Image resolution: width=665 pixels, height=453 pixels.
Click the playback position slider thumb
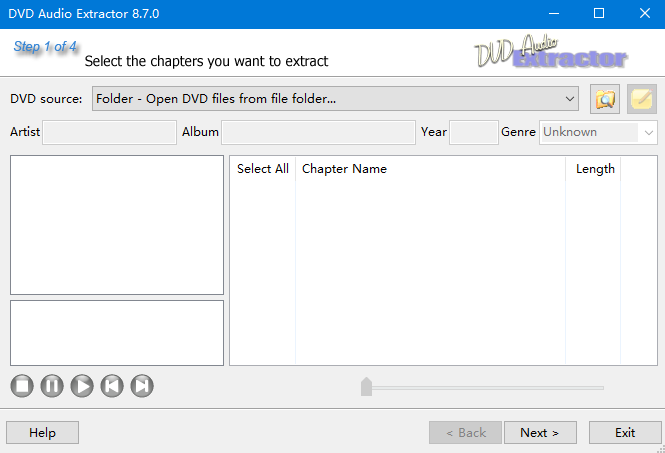pos(366,386)
